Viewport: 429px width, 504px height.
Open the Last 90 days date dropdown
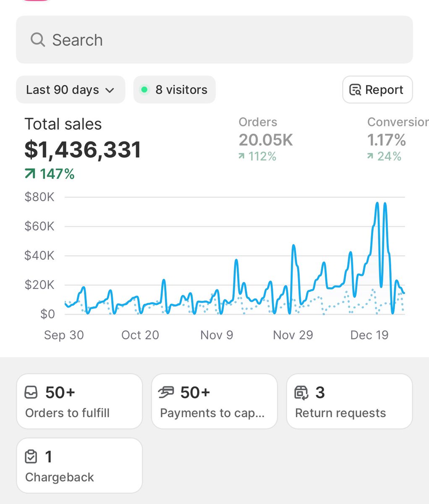coord(71,89)
